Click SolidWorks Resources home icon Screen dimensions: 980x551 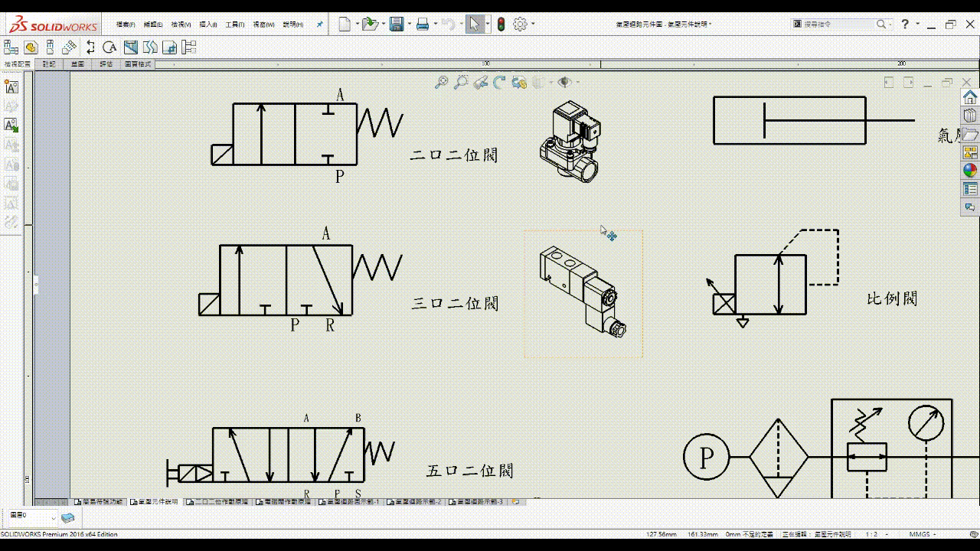(x=970, y=97)
